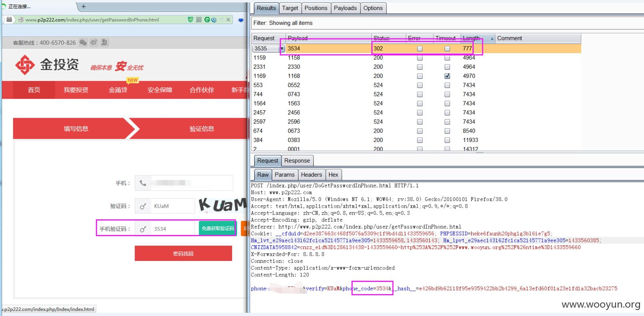The height and width of the screenshot is (316, 644).
Task: Toggle Timeout checkbox in row 3535
Action: coord(447,48)
